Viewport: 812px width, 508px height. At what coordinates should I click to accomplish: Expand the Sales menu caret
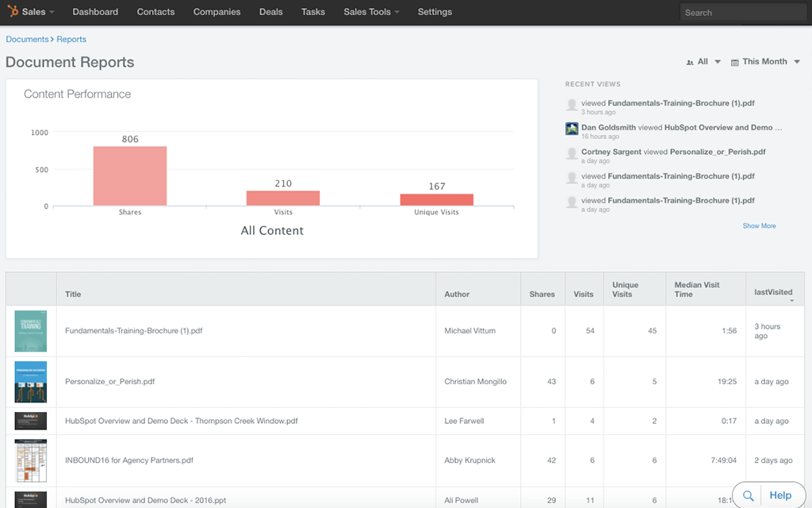coord(52,12)
